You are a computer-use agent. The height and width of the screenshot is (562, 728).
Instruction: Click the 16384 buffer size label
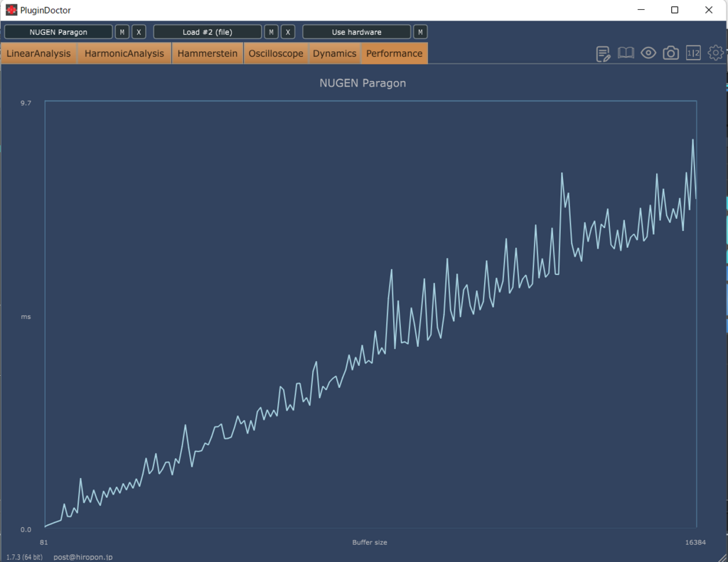(x=695, y=542)
